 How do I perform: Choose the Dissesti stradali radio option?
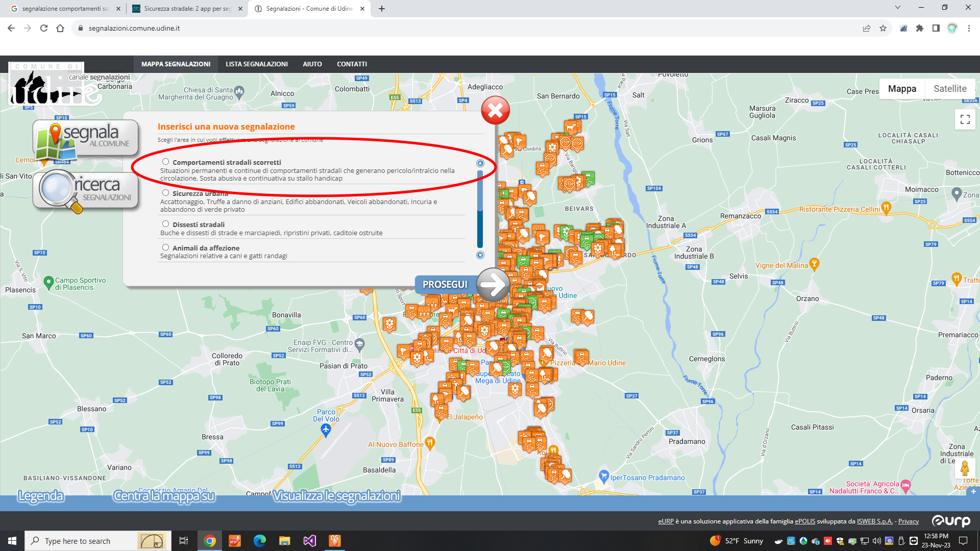coord(165,224)
